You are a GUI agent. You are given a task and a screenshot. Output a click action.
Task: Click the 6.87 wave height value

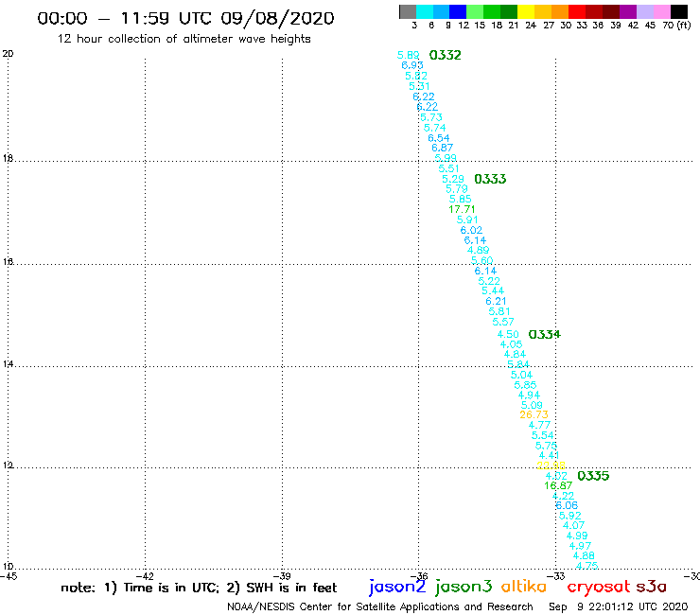tap(442, 148)
